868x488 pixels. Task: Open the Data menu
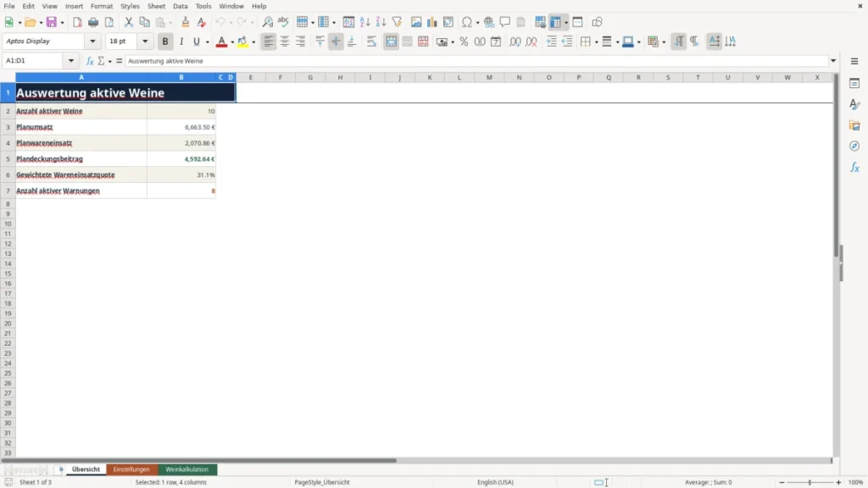coord(181,6)
